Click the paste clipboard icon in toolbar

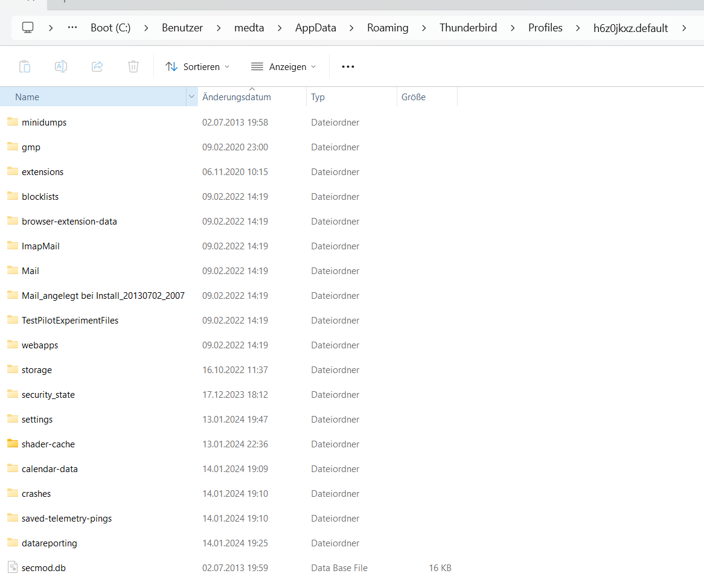(25, 66)
